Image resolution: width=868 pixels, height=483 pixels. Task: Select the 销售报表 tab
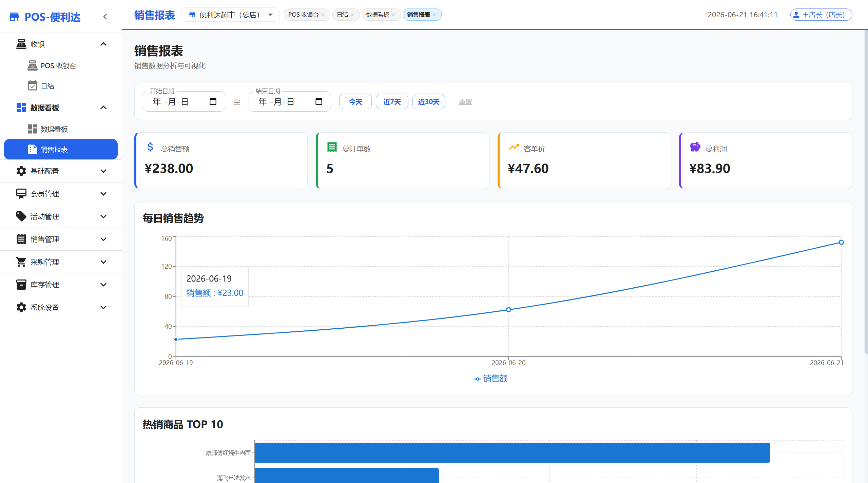[x=419, y=15]
